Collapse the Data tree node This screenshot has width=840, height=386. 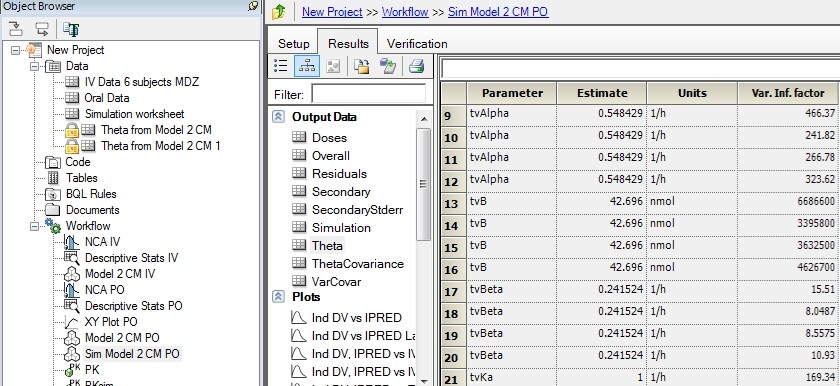pos(34,66)
